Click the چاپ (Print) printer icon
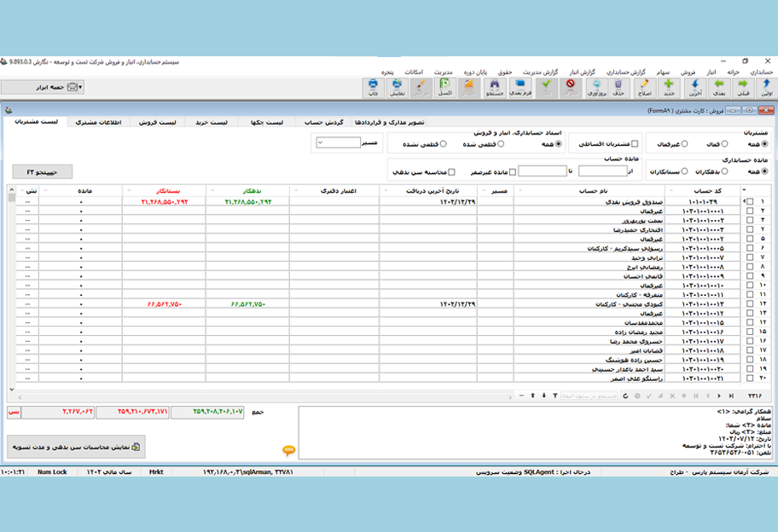This screenshot has height=532, width=778. (x=373, y=88)
